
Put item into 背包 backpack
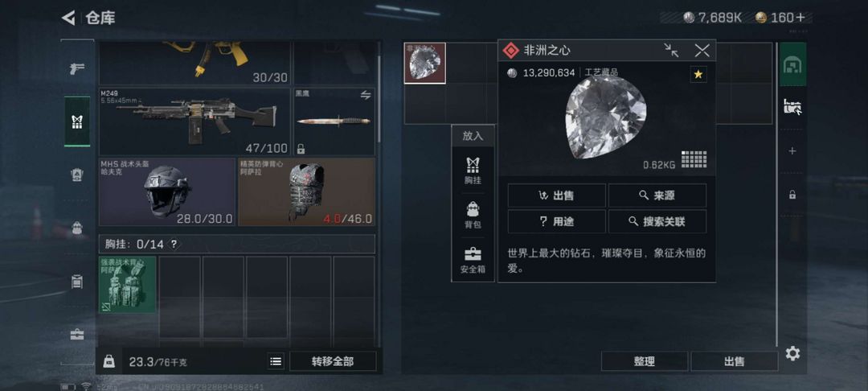473,215
